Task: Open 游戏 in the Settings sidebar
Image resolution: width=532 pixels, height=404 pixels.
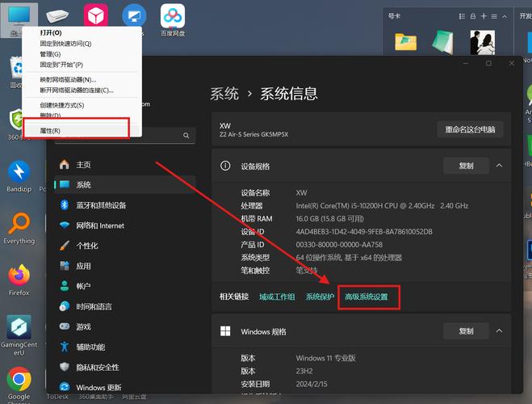Action: pyautogui.click(x=125, y=326)
